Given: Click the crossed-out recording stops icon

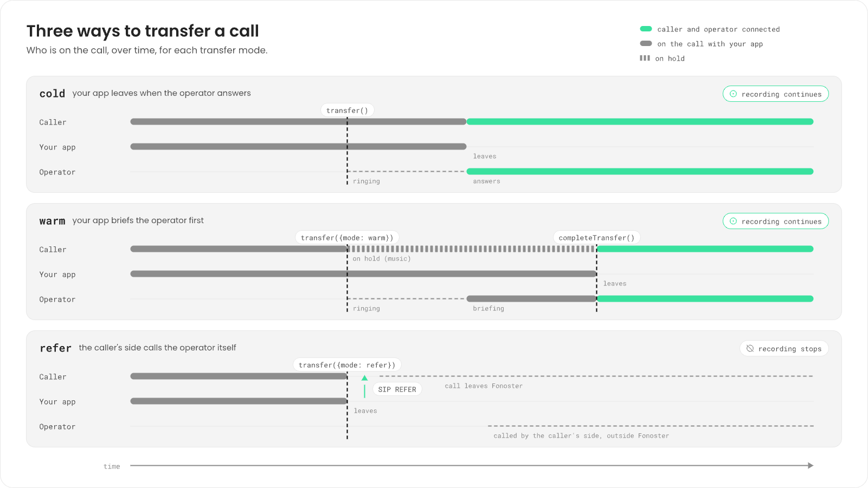Looking at the screenshot, I should 750,348.
